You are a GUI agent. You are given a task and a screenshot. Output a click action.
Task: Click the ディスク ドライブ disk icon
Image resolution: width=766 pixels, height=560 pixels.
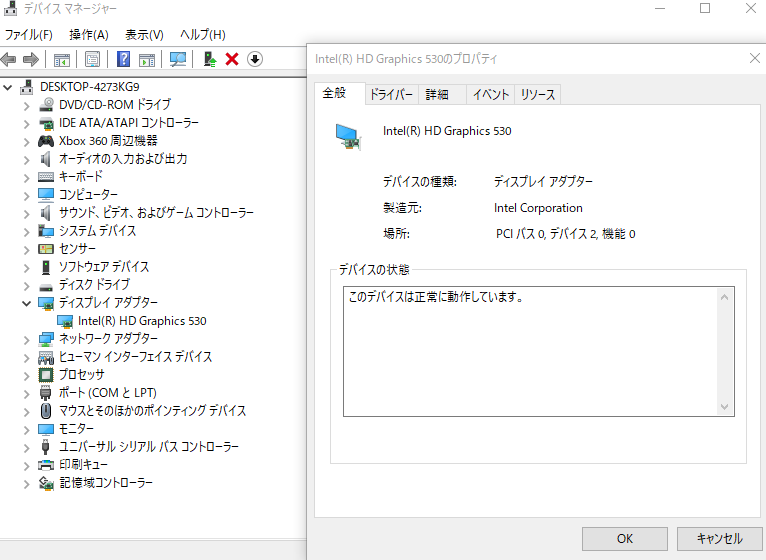coord(46,287)
